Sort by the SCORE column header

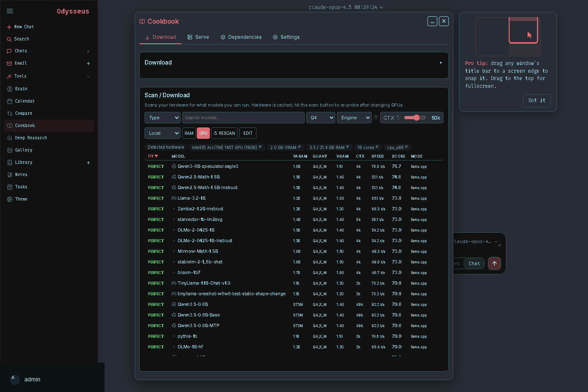pyautogui.click(x=399, y=156)
